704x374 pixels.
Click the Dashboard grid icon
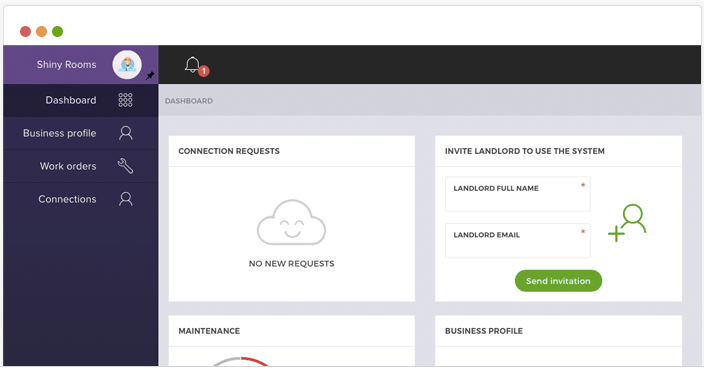point(125,100)
